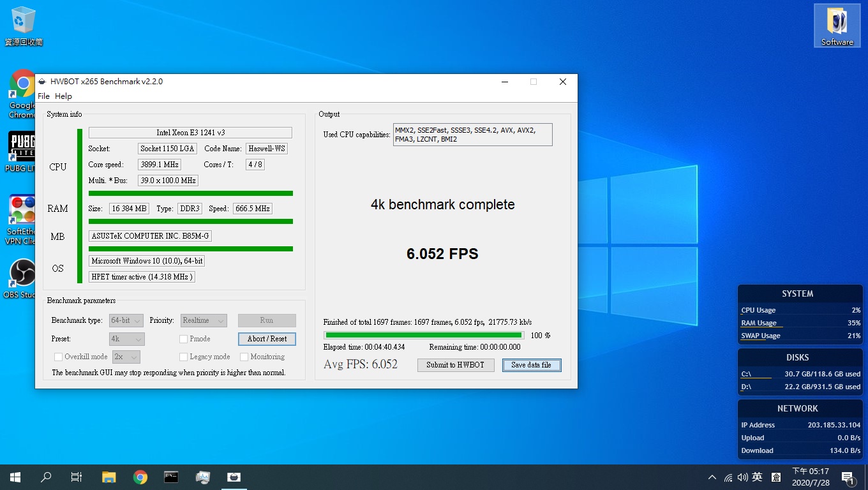Toggle the Monitoring checkbox
Viewport: 868px width, 490px height.
tap(244, 357)
